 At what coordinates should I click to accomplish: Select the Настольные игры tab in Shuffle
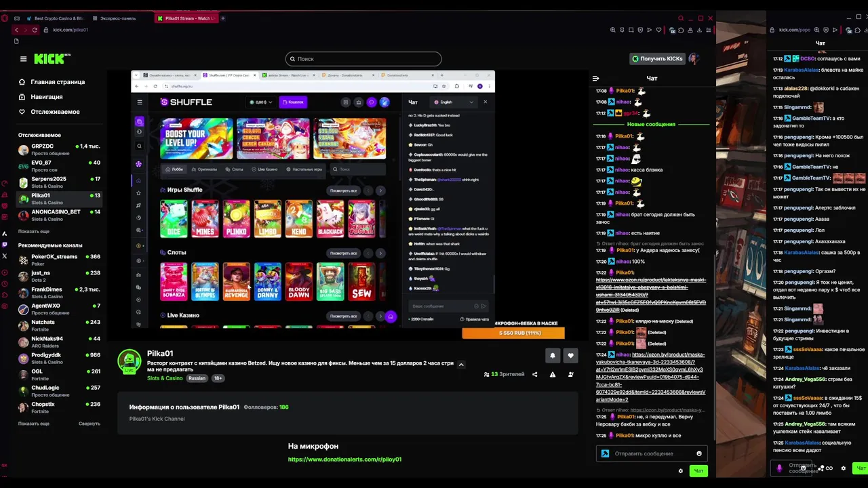[304, 169]
